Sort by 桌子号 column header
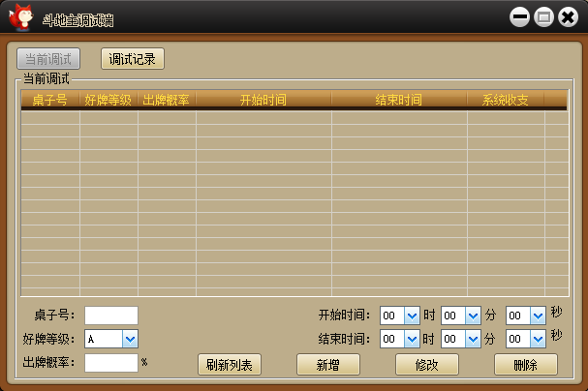The width and height of the screenshot is (588, 391). tap(49, 100)
